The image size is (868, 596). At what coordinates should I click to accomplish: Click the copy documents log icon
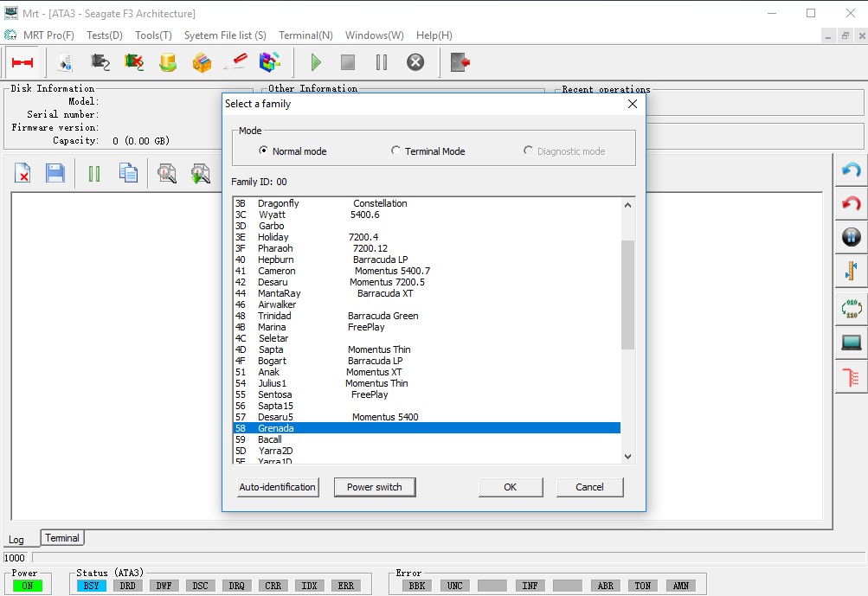128,173
